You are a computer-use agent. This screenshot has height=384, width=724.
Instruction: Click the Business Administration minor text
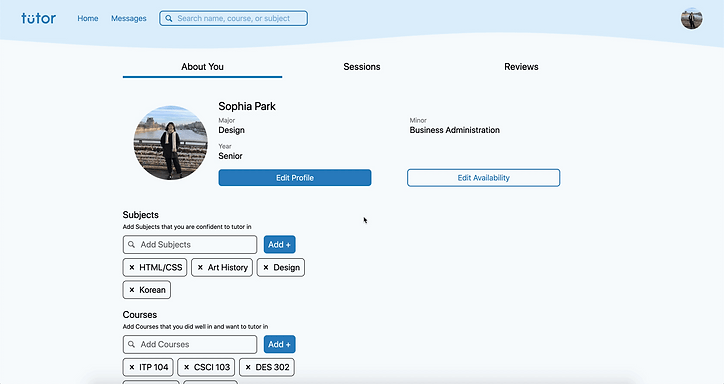pos(454,130)
